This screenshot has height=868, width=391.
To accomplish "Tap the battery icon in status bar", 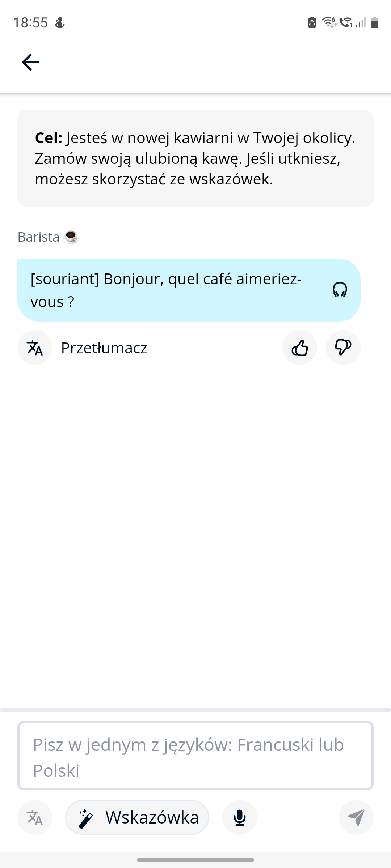I will coord(375,22).
